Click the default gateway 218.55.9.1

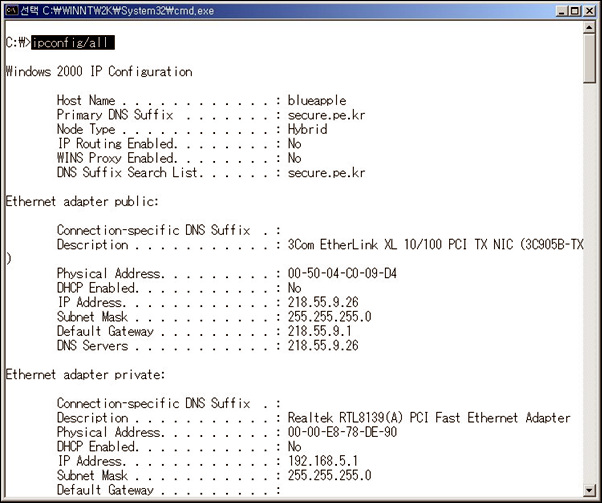coord(319,331)
